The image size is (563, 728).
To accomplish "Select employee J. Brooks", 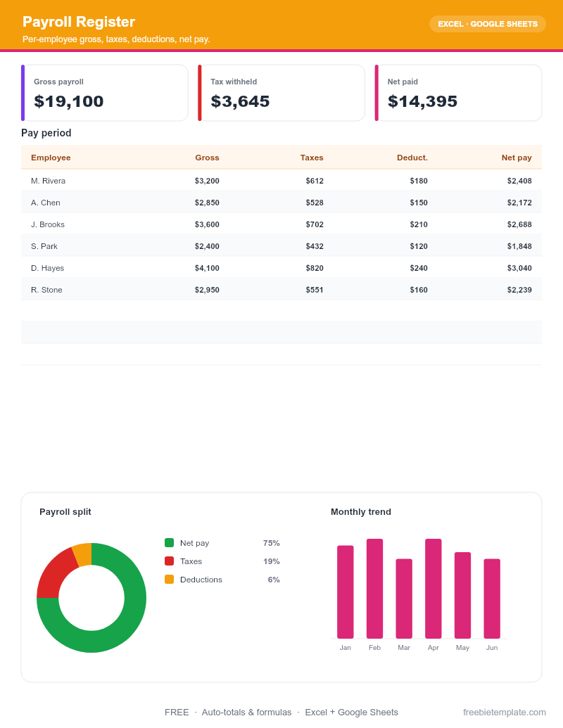I will 48,224.
